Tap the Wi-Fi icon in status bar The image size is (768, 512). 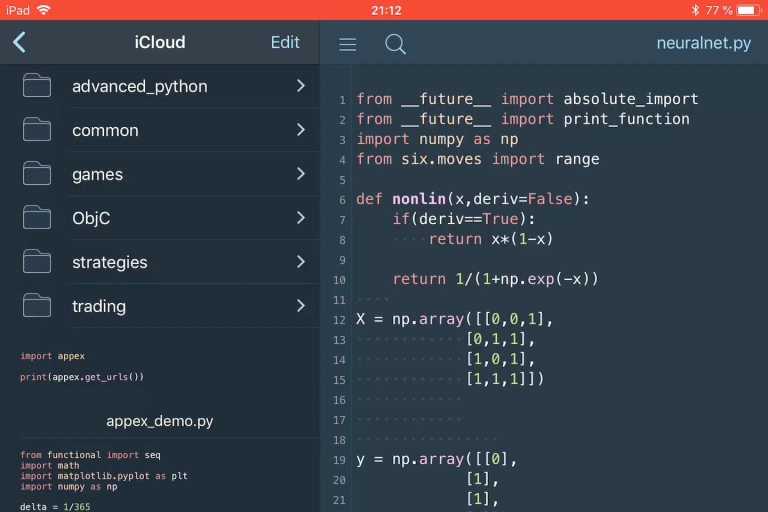(44, 9)
